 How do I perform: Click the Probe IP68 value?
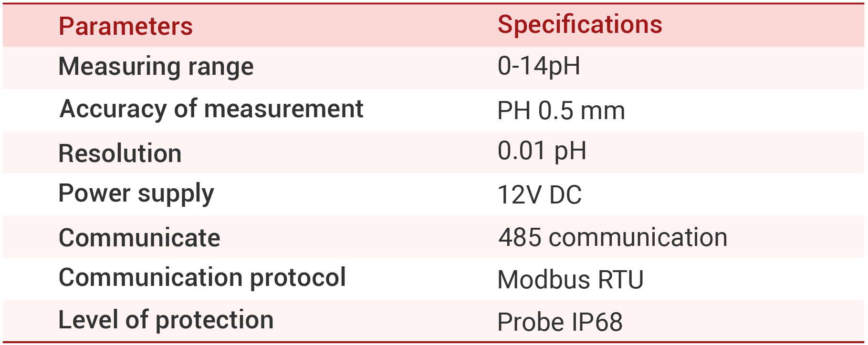click(560, 322)
